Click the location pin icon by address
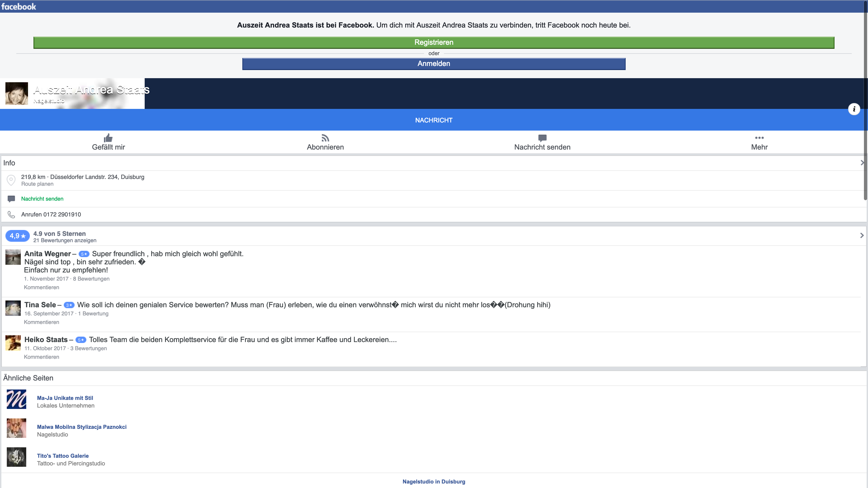868x488 pixels. tap(11, 180)
